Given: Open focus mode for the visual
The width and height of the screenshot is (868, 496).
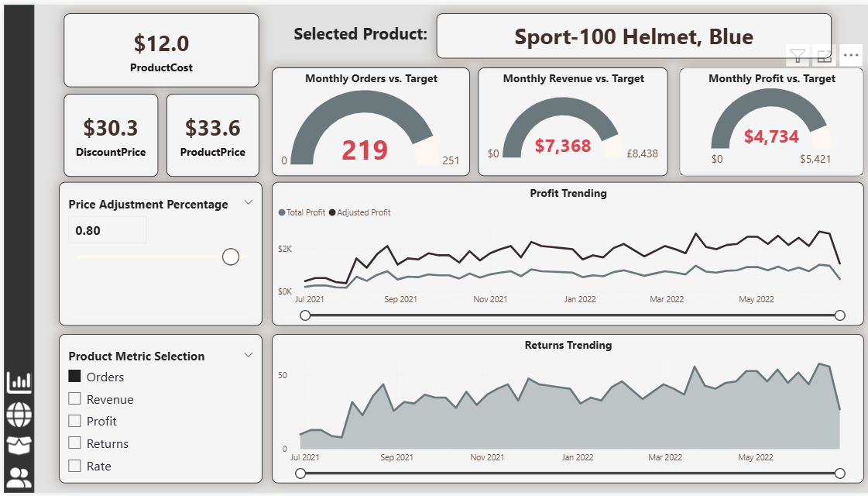Looking at the screenshot, I should [824, 55].
